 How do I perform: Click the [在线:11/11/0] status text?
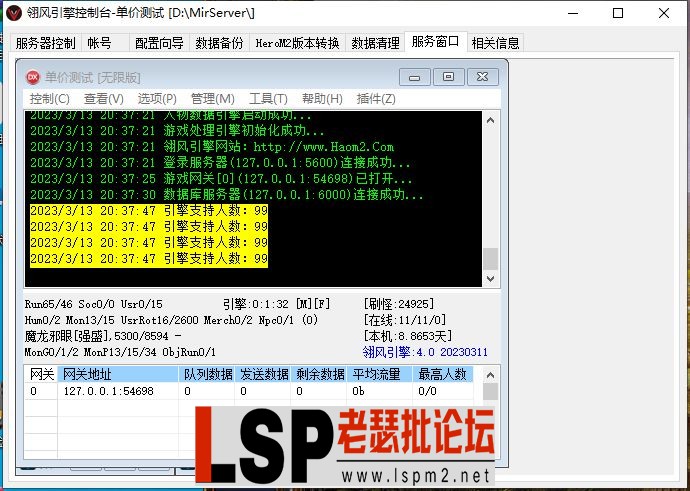404,320
